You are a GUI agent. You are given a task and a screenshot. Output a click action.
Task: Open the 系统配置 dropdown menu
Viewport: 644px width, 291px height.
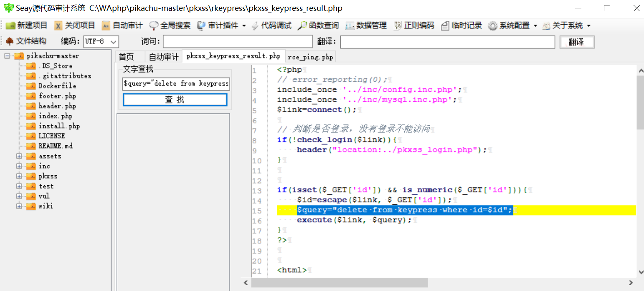pos(535,26)
